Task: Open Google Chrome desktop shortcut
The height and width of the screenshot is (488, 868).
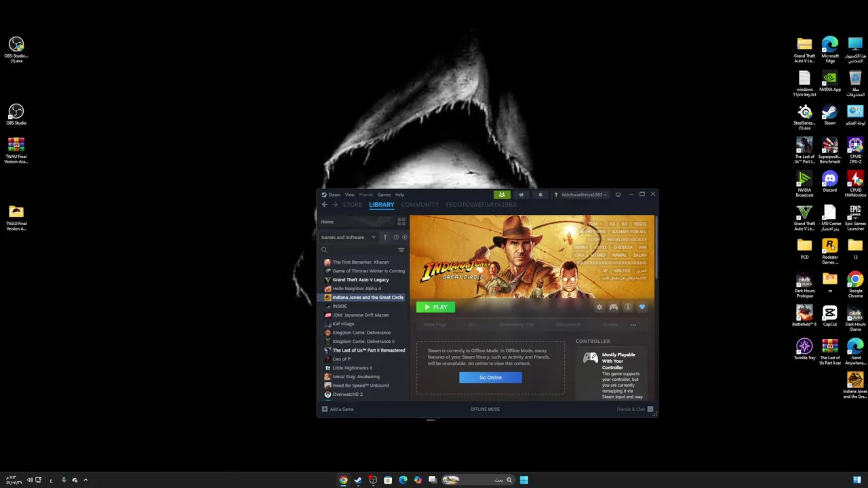Action: (855, 284)
